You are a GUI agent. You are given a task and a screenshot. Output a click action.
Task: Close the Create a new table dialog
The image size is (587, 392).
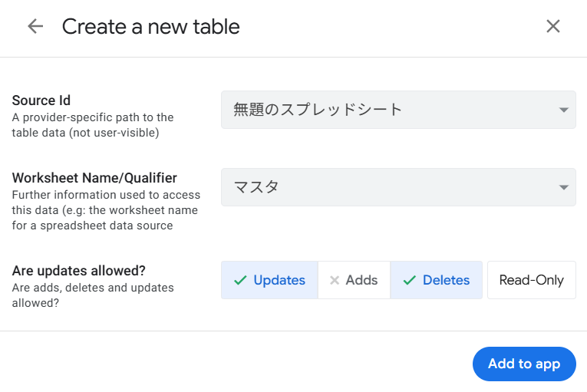(552, 27)
